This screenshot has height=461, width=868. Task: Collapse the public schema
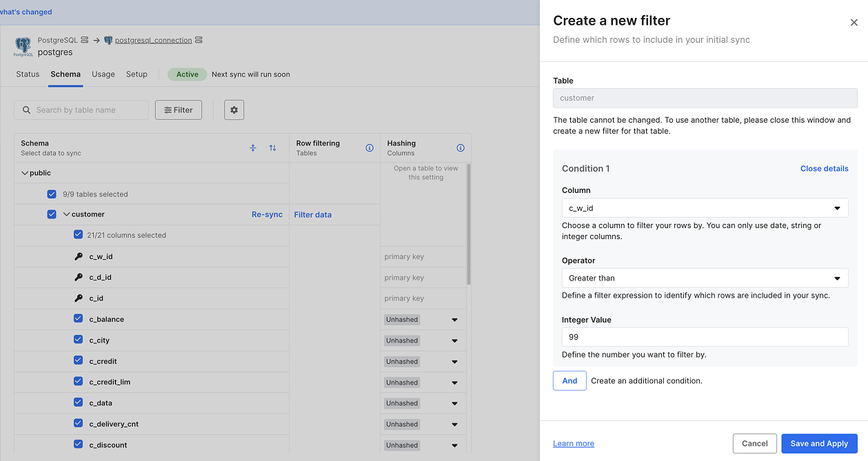[25, 173]
